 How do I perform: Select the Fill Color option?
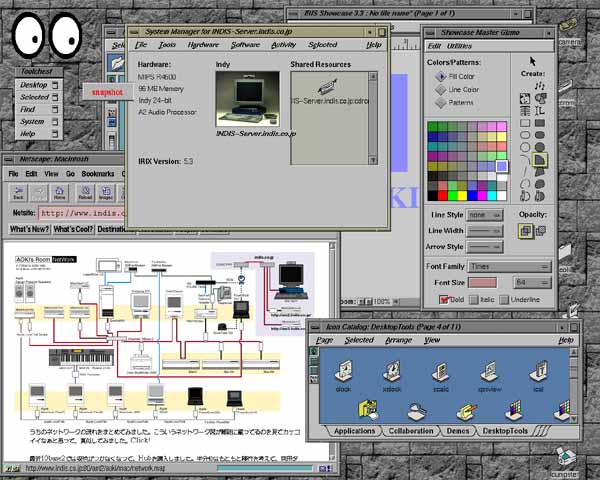pyautogui.click(x=454, y=77)
